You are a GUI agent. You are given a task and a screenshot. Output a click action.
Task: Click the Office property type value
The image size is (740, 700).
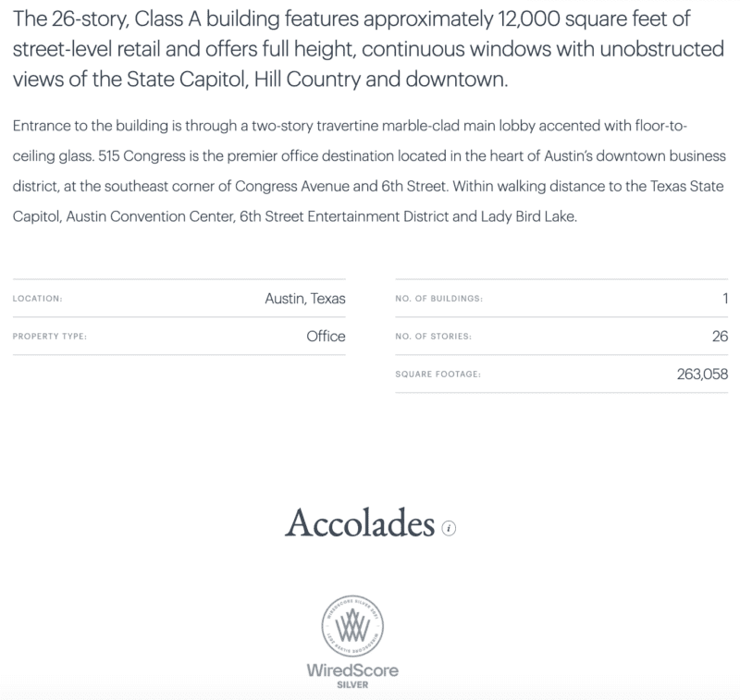(326, 337)
